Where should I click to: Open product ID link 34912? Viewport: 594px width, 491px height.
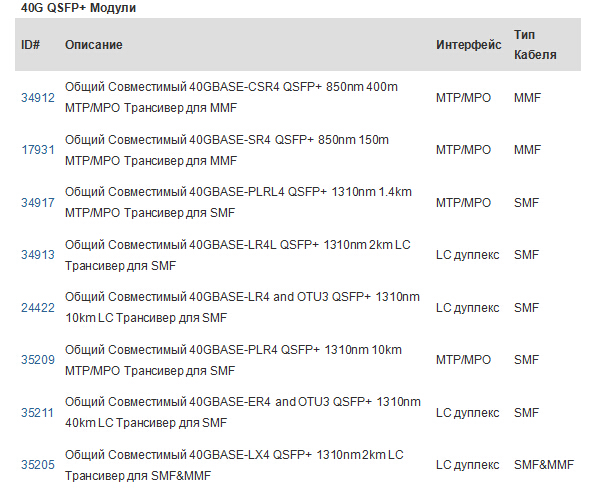tap(38, 98)
